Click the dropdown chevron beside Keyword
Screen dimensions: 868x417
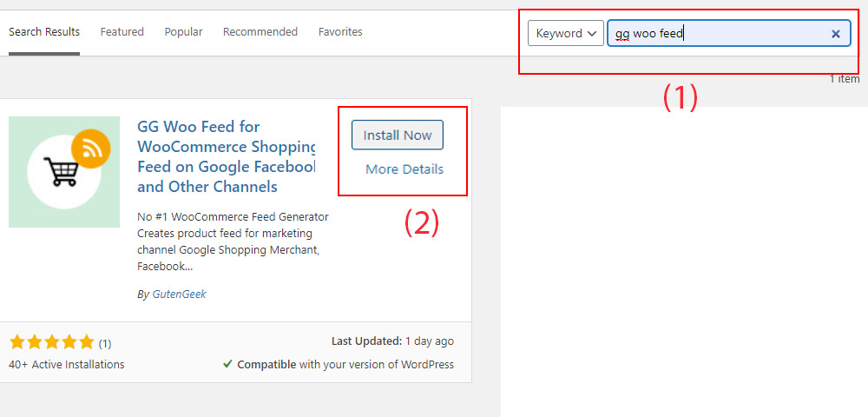(592, 34)
